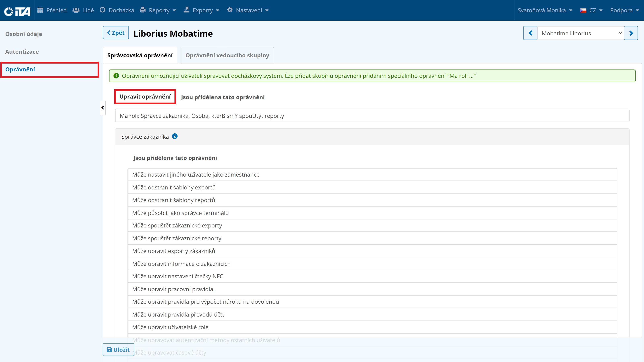Select 'Může odstranit šablony exportů' row
The image size is (644, 362).
tap(372, 187)
